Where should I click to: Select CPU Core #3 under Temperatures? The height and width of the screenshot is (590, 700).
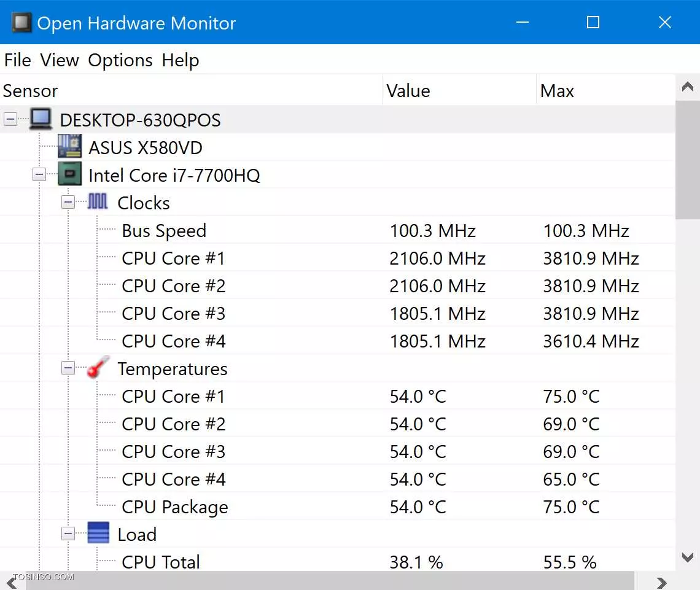[x=338, y=452]
